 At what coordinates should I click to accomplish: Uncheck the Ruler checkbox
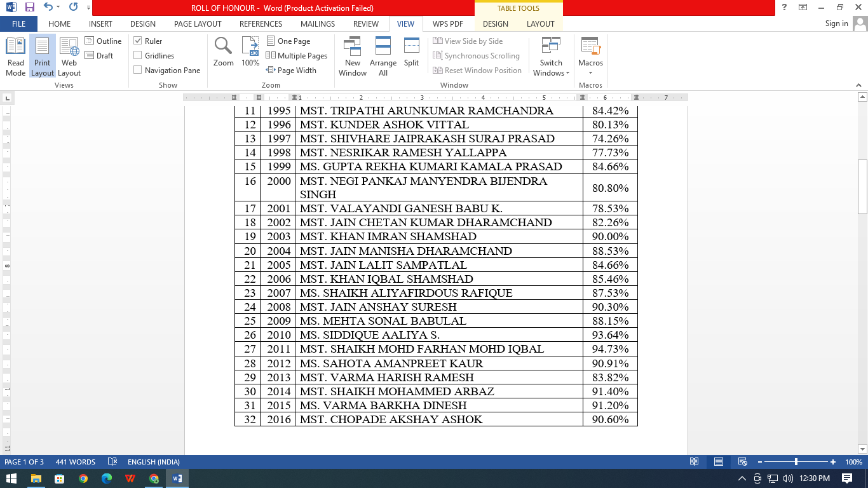pyautogui.click(x=138, y=41)
